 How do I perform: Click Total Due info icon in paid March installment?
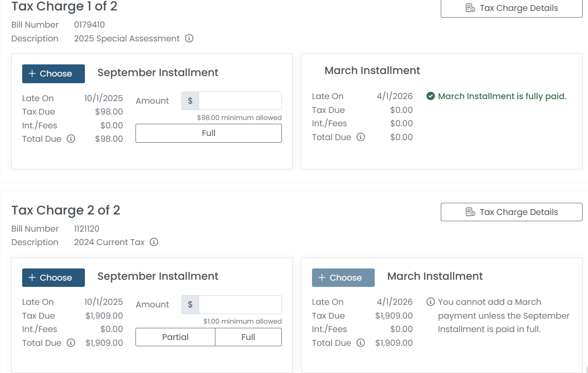click(360, 137)
